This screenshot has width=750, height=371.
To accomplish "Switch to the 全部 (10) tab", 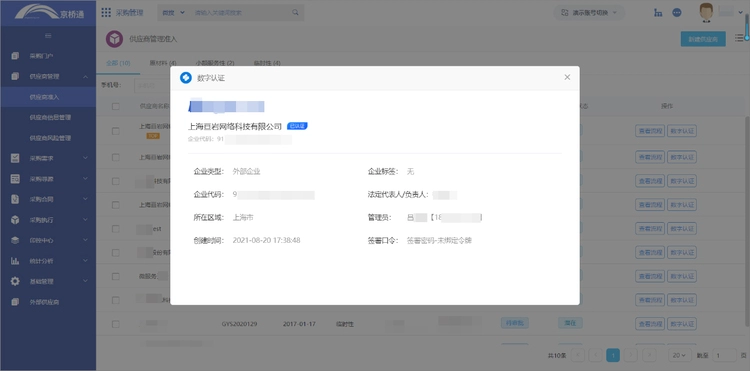I will click(118, 63).
